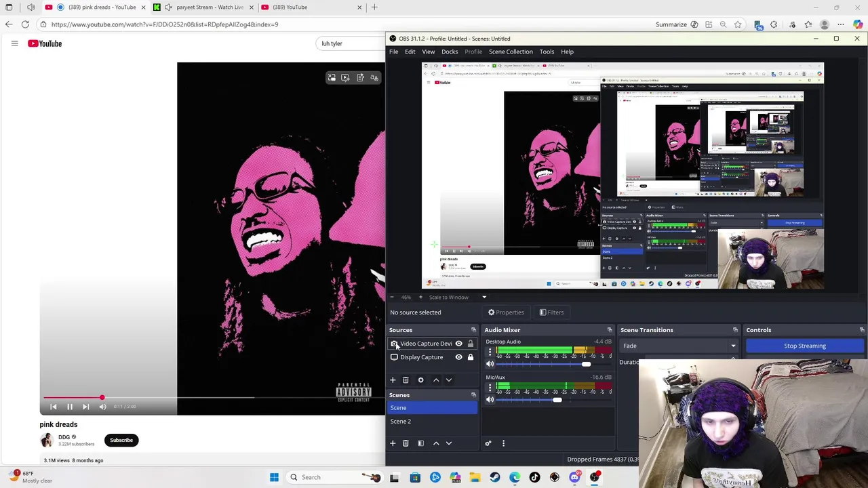
Task: Toggle visibility of Display Capture source
Action: click(458, 357)
